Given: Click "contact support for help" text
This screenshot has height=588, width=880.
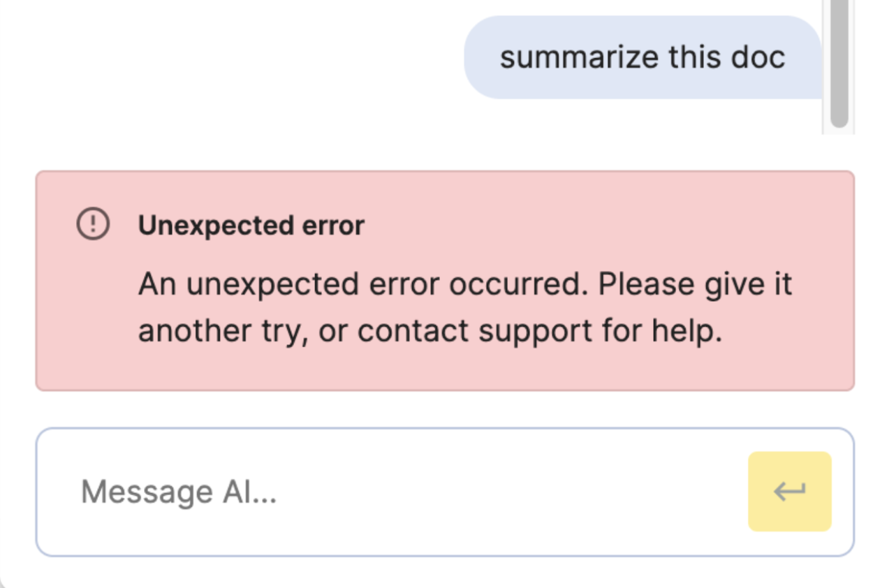Looking at the screenshot, I should [x=539, y=330].
